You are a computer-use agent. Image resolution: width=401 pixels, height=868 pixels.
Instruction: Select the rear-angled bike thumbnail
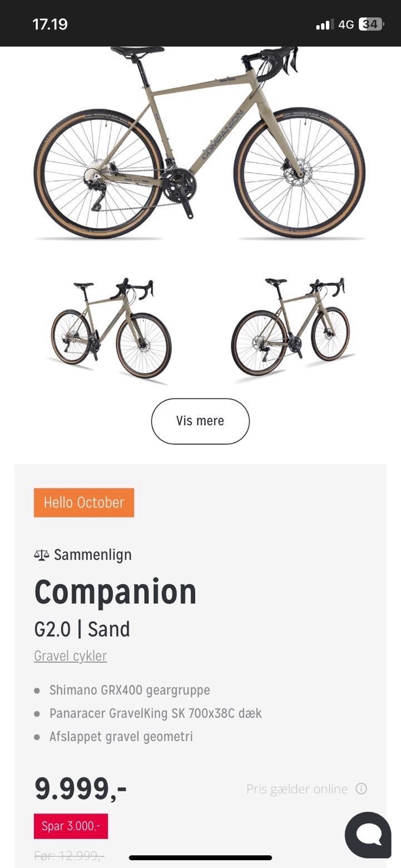pos(290,328)
